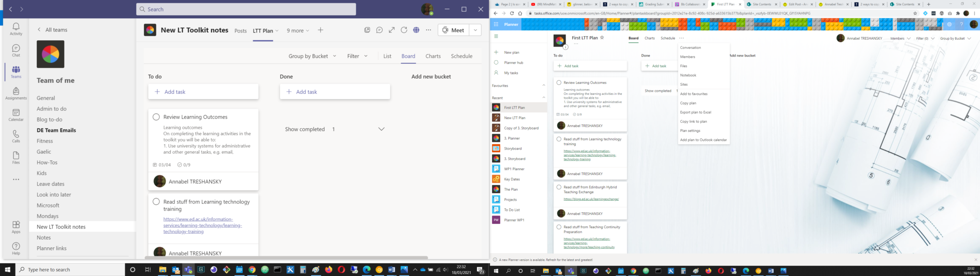Bookmark page with Chrome star icon
Screen dimensions: 980x276
click(915, 13)
